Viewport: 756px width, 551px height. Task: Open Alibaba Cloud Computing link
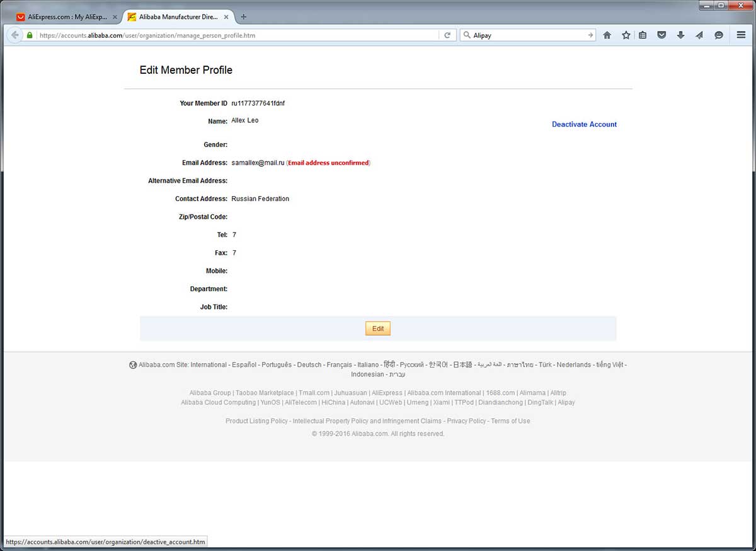tap(218, 402)
